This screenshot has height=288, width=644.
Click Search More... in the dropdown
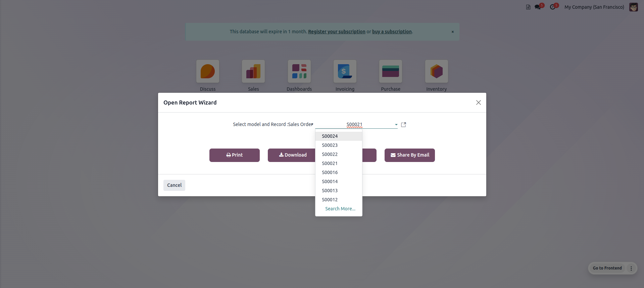[340, 209]
